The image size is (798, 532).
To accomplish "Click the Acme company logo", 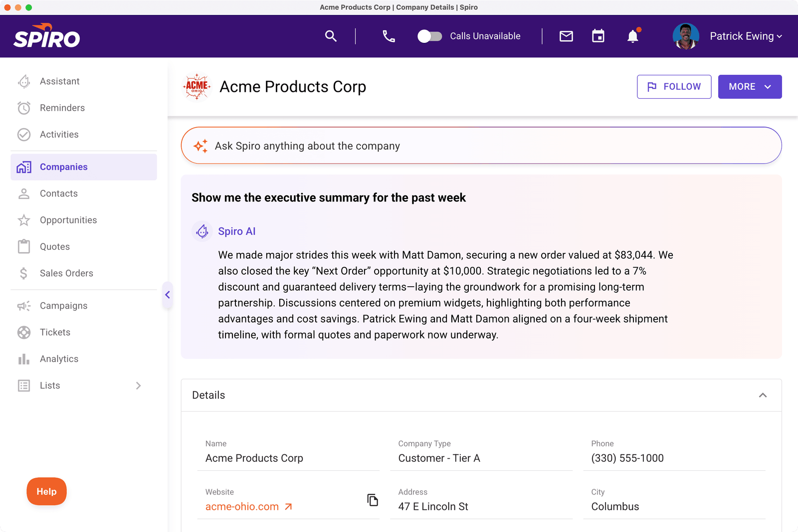I will point(197,87).
